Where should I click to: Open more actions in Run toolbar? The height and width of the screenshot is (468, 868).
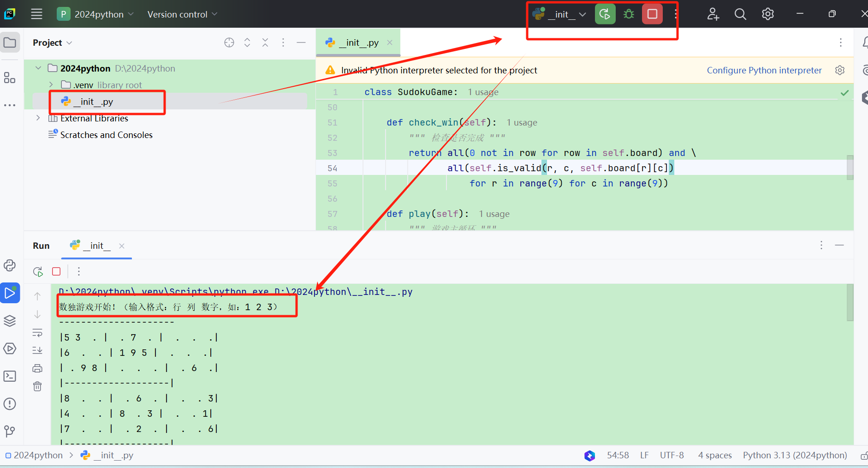tap(79, 271)
